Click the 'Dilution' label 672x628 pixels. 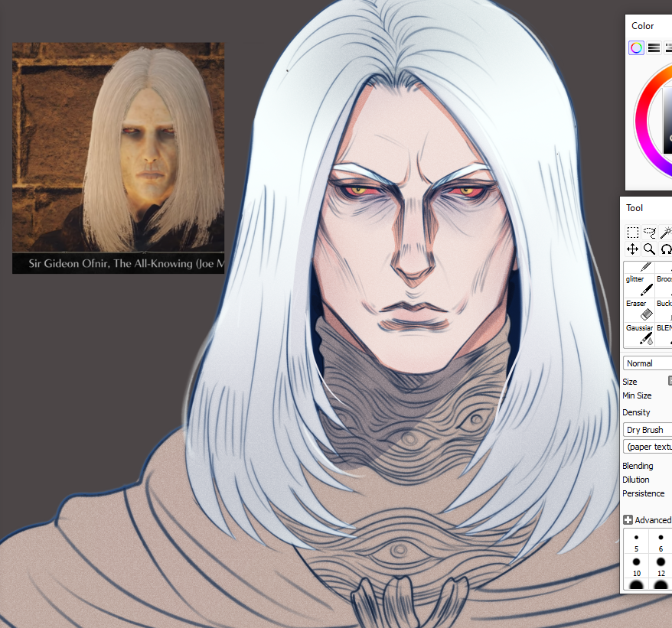(x=635, y=480)
